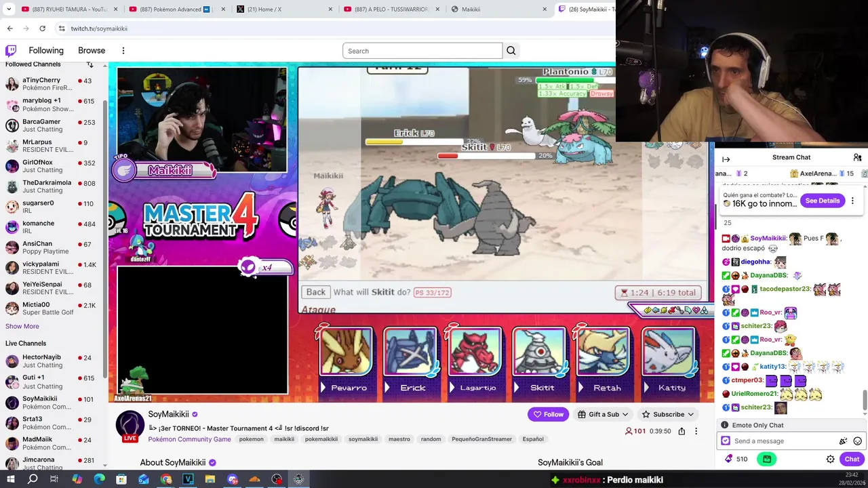Switch to Home / X tab
This screenshot has height=488, width=868.
(x=285, y=9)
